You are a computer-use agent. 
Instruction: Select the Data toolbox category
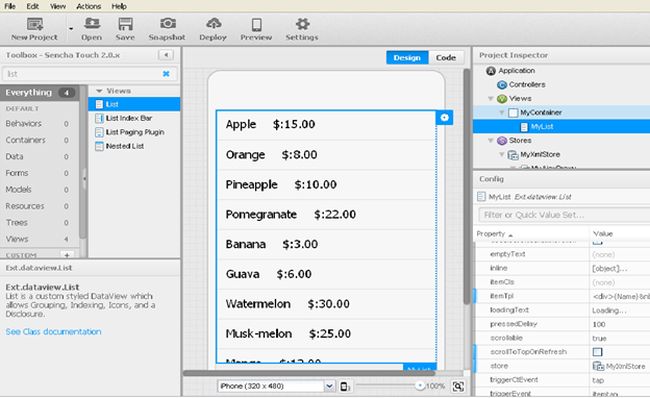(39, 157)
